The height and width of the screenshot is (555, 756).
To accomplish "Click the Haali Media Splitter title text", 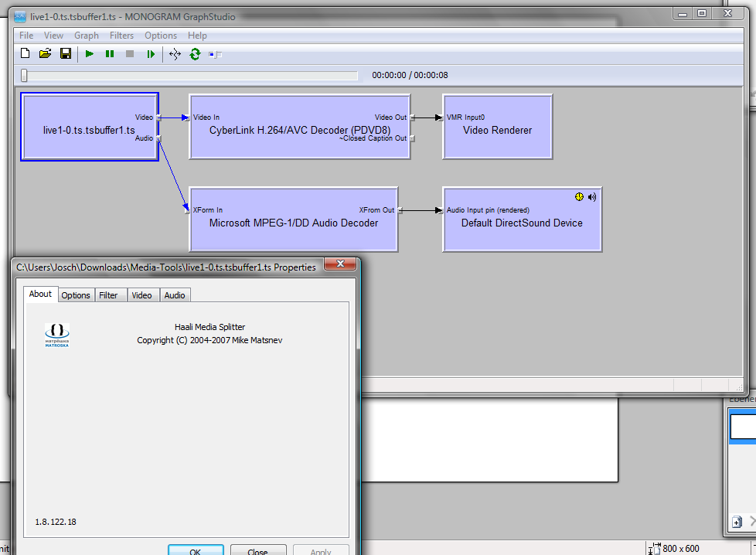I will click(209, 327).
